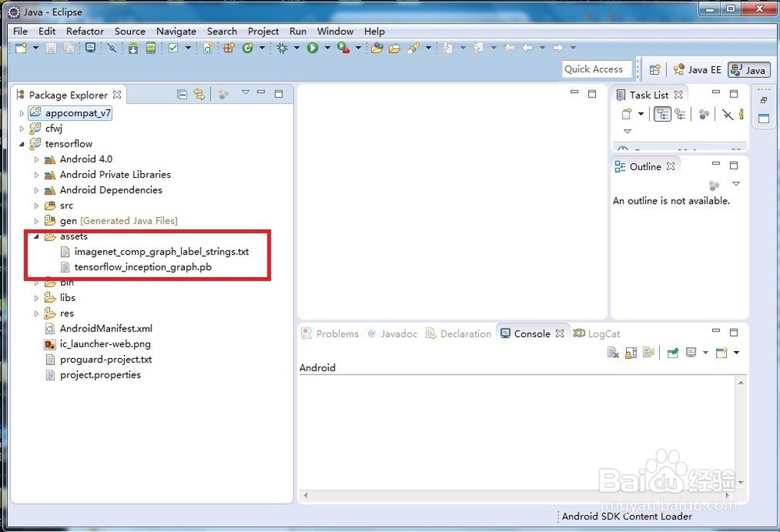Expand the libs folder node
780x532 pixels.
tap(37, 298)
